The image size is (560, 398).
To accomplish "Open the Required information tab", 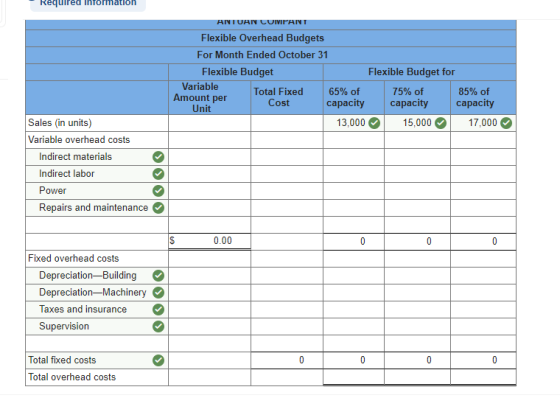I will click(88, 4).
